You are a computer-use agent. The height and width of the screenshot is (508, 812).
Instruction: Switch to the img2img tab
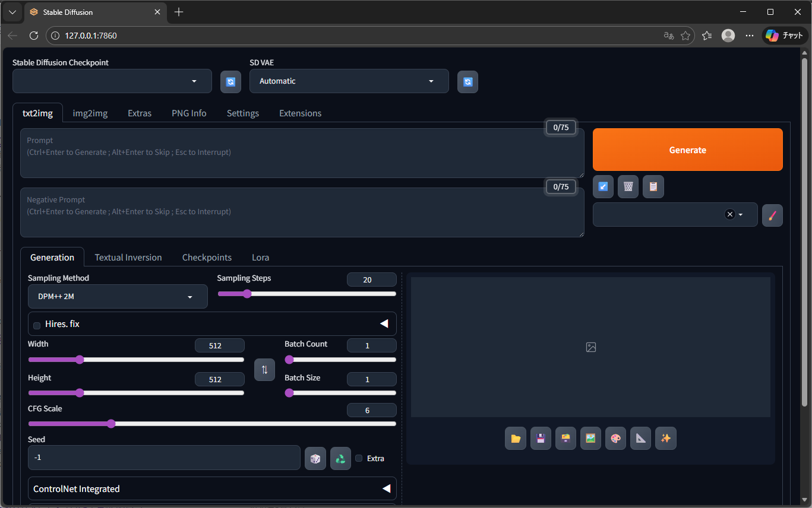[x=90, y=113]
